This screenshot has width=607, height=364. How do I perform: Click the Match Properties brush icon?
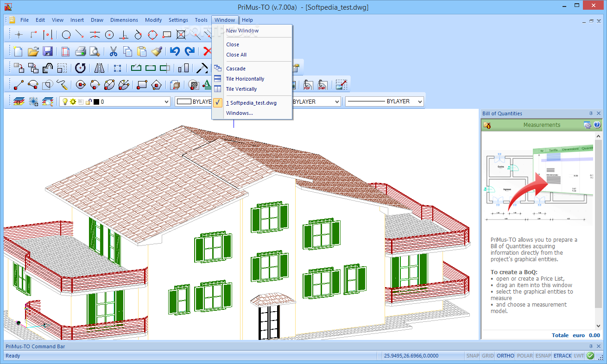pos(157,51)
